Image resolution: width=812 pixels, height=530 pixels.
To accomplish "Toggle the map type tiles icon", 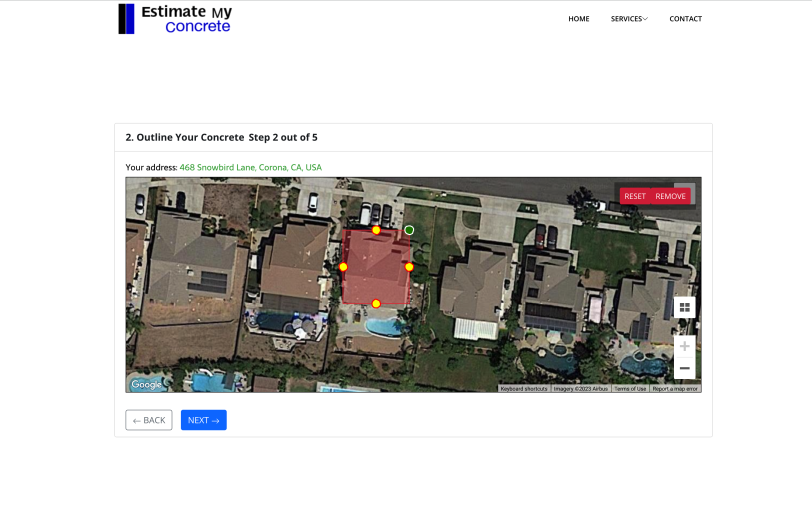I will 684,307.
